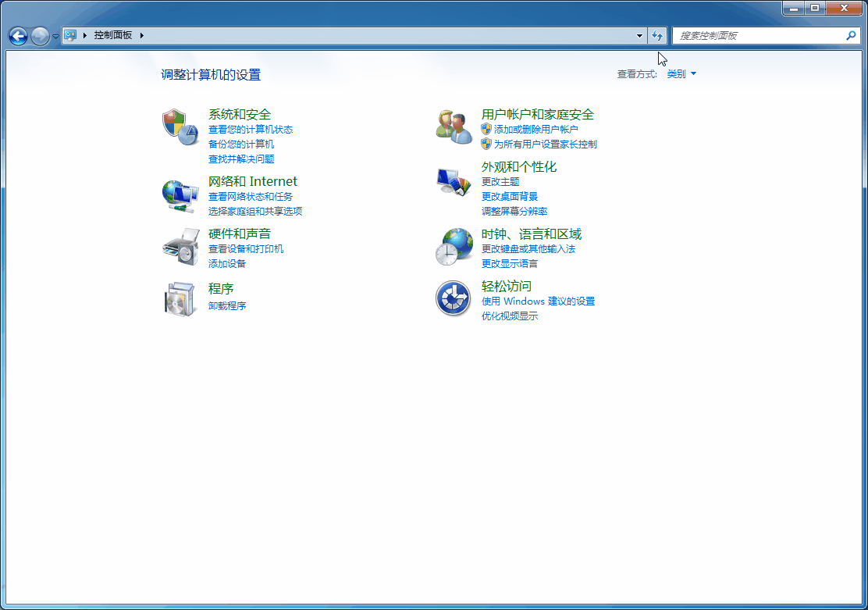
Task: Click the User Accounts people icon
Action: point(454,127)
